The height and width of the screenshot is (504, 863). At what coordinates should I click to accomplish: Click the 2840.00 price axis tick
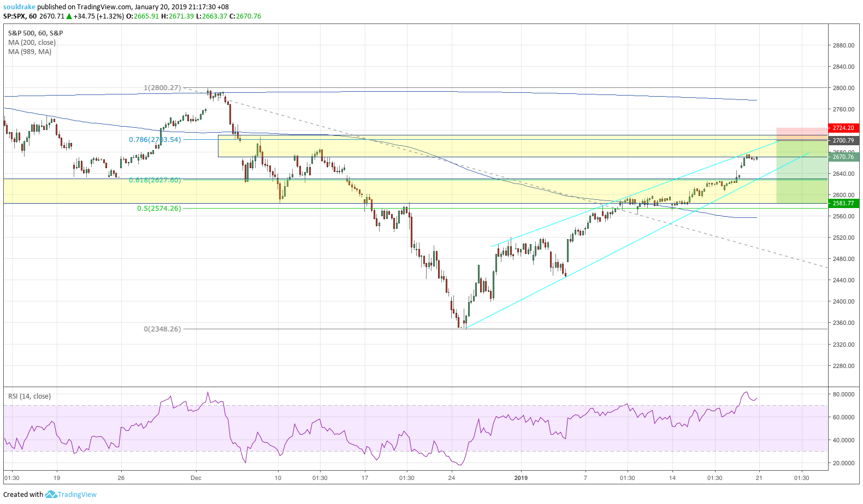844,67
